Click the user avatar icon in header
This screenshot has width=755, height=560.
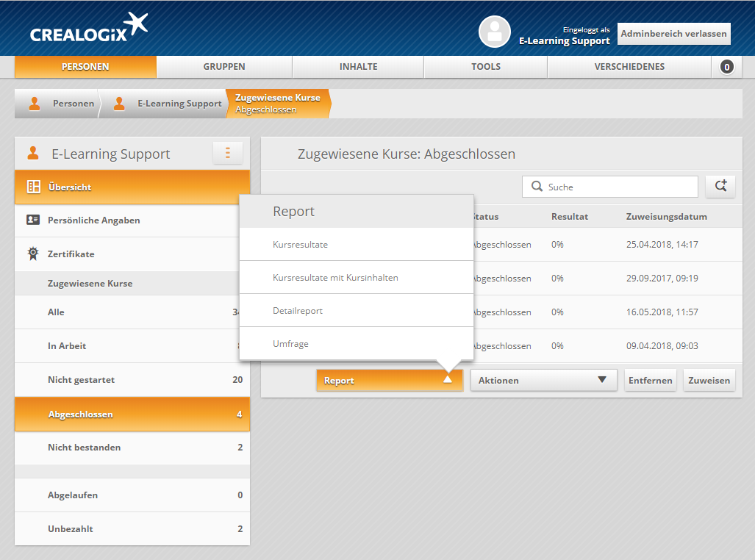[x=494, y=32]
